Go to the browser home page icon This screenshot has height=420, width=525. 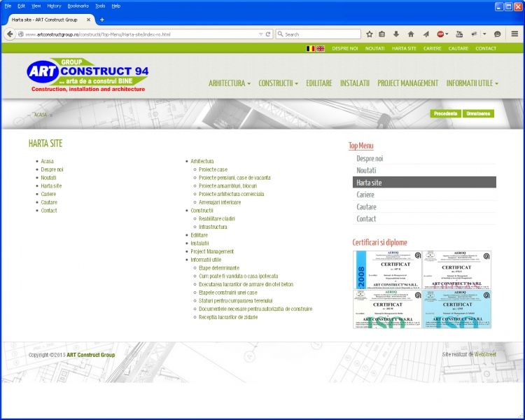[410, 34]
